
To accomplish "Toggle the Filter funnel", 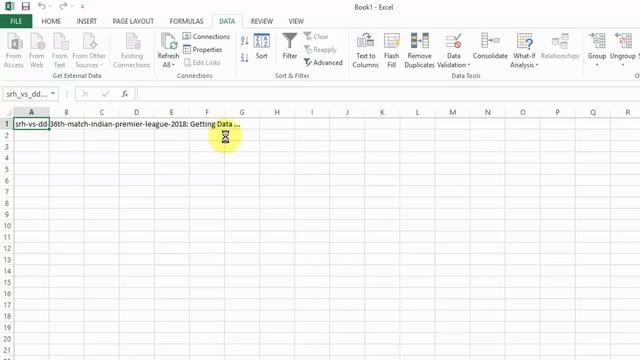I will click(x=290, y=46).
